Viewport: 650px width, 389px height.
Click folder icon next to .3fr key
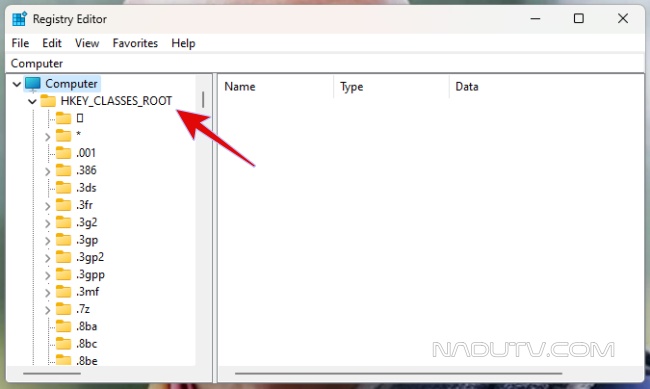point(63,205)
